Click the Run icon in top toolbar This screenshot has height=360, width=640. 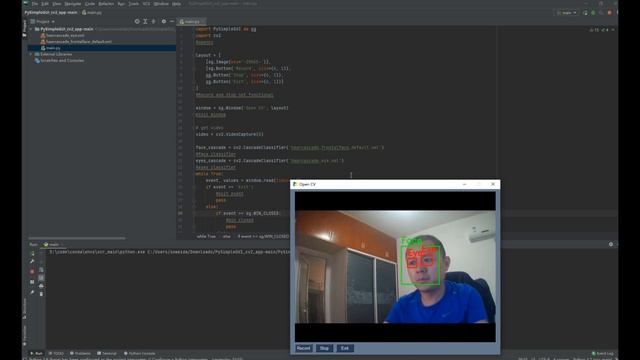click(585, 13)
